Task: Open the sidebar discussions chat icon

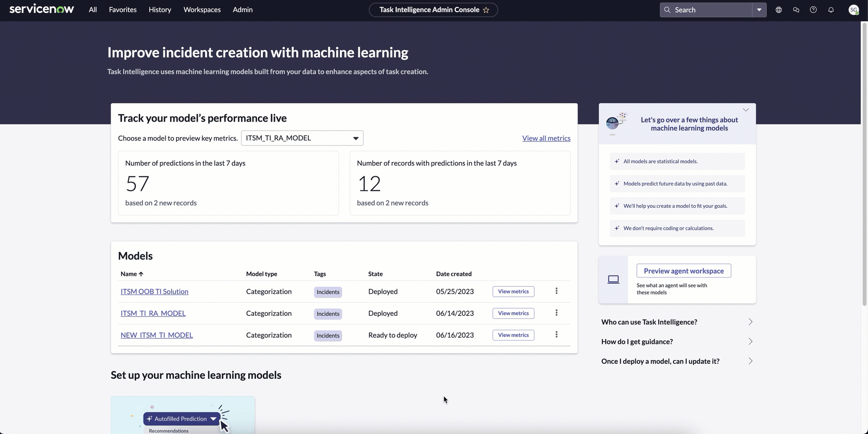Action: [x=796, y=10]
